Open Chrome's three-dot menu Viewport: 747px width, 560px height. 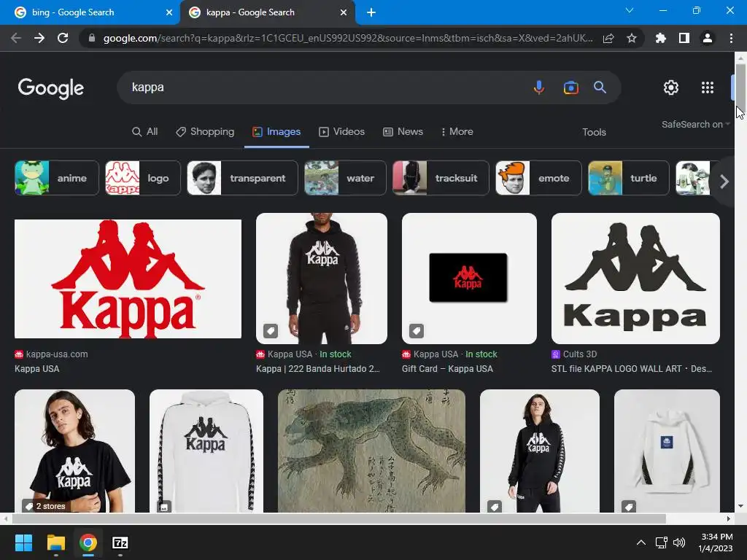point(731,38)
